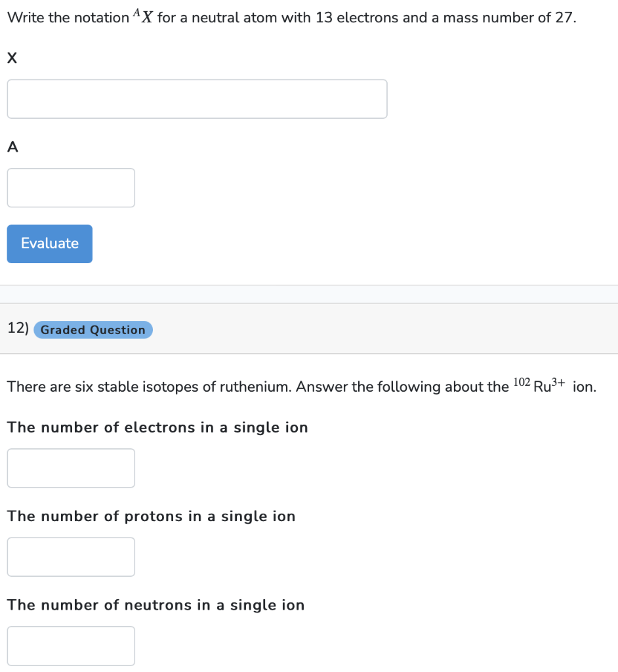Viewport: 618px width, 672px height.
Task: Click the neutrons answer input box
Action: click(x=70, y=645)
